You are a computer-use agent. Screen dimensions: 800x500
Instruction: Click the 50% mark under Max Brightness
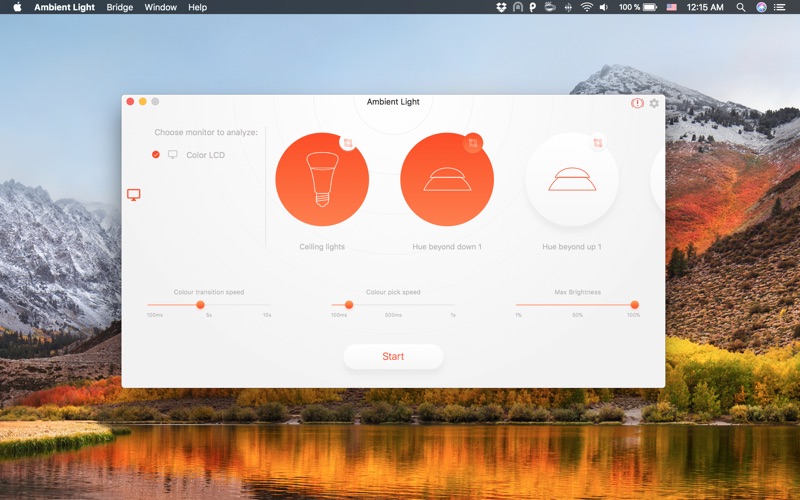click(577, 315)
